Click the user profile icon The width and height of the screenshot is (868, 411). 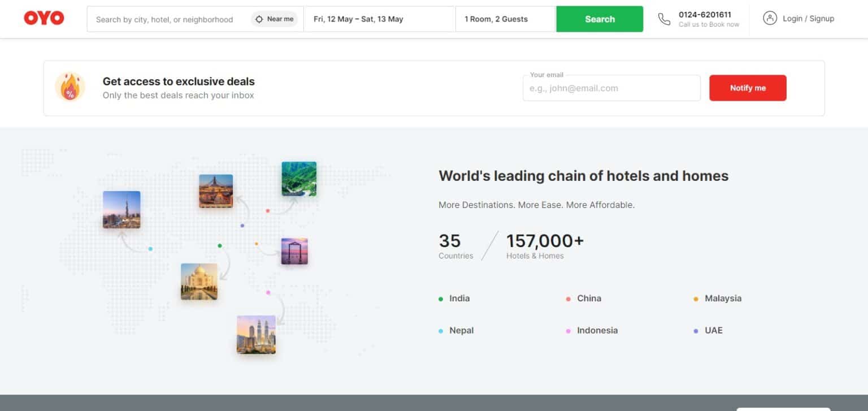[x=770, y=19]
